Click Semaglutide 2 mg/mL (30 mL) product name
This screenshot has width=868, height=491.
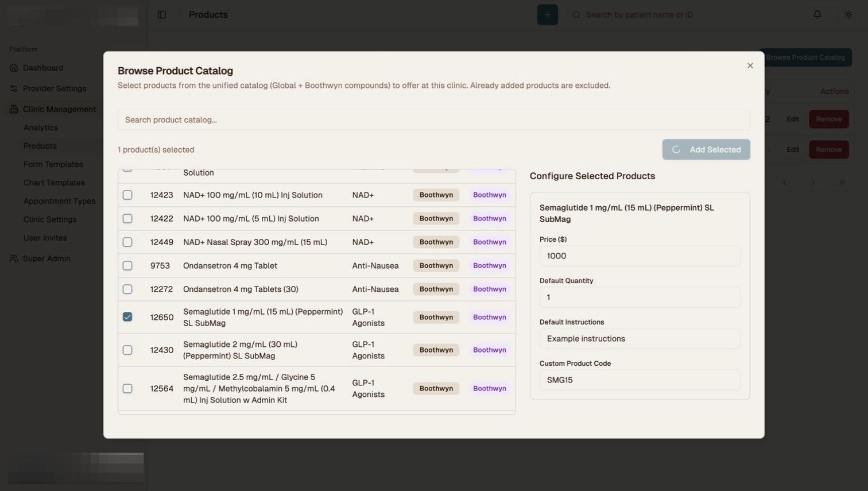point(240,350)
